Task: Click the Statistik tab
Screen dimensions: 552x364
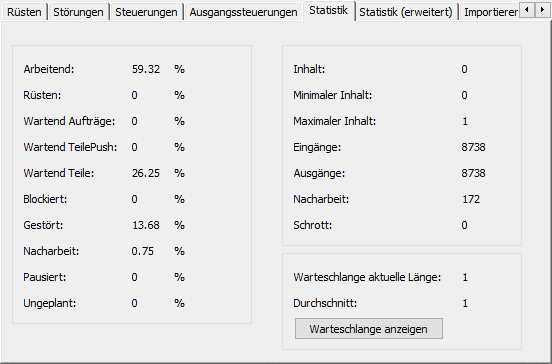Action: (x=328, y=11)
